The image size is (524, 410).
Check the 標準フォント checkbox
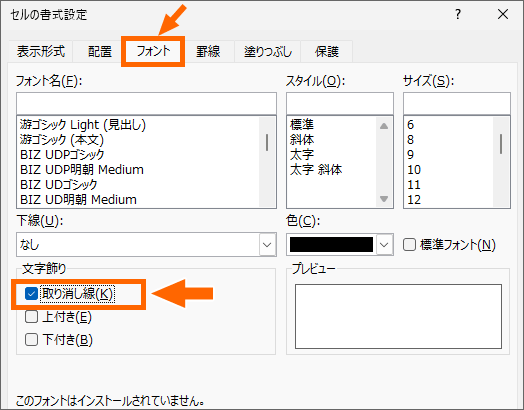pos(409,245)
